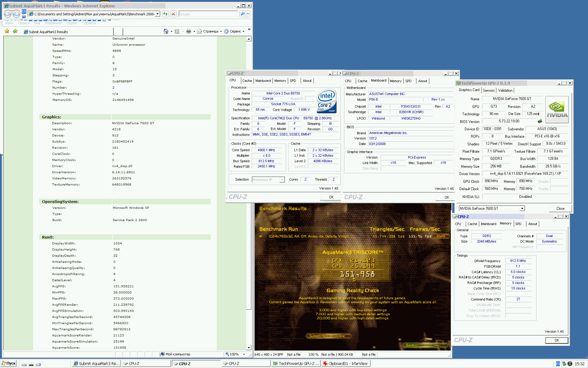The width and height of the screenshot is (588, 368).
Task: Click the IE search magnifier icon
Action: 243,14
